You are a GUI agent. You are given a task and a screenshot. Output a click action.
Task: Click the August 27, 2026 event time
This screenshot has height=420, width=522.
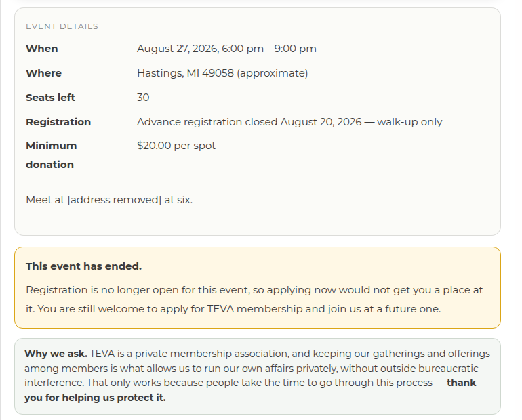(x=226, y=49)
